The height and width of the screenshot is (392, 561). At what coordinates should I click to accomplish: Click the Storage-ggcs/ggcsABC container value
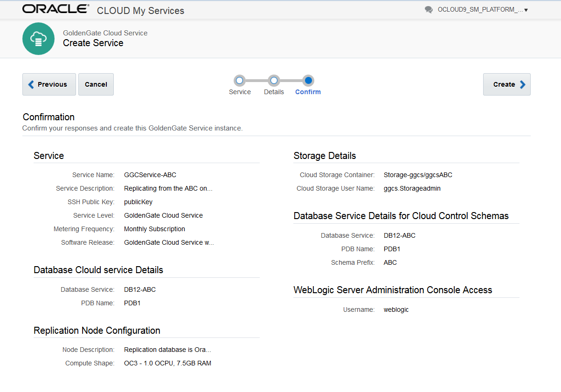tap(418, 175)
